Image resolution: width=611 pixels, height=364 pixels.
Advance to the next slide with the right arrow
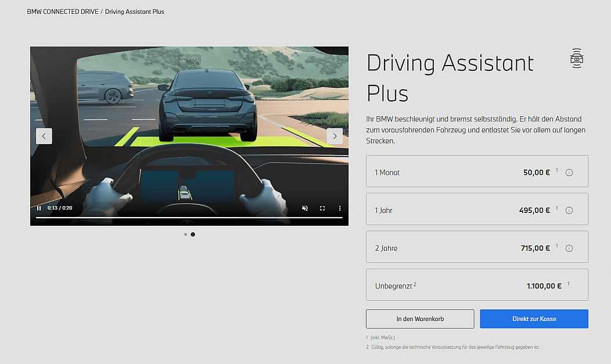[x=335, y=136]
